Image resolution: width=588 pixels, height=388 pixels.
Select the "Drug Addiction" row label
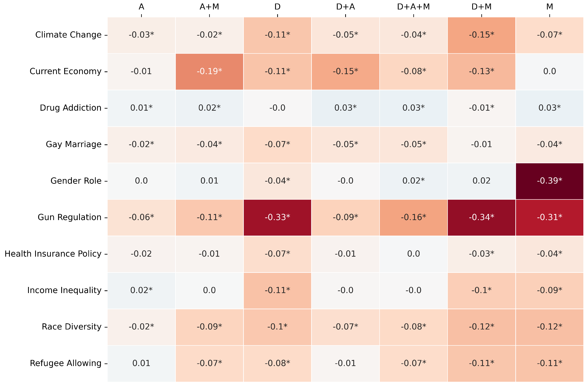click(71, 108)
